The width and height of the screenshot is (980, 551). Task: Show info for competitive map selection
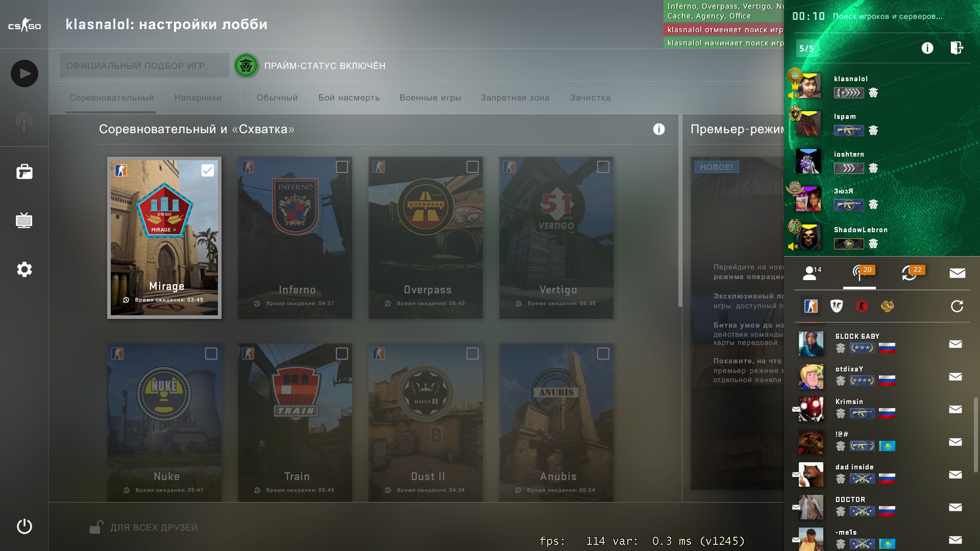click(x=659, y=129)
